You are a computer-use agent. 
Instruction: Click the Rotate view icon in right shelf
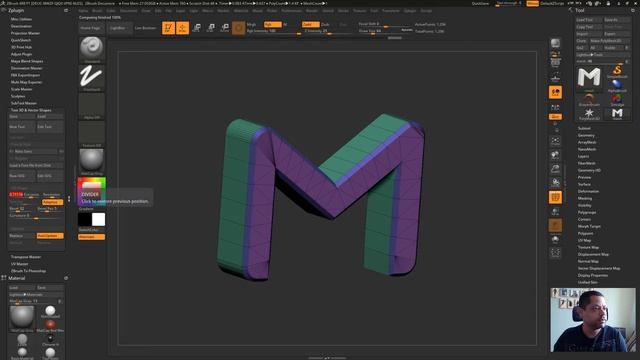(555, 183)
